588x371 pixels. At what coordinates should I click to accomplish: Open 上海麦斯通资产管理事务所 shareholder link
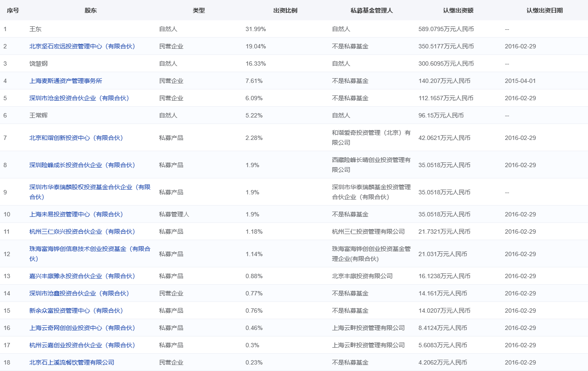pyautogui.click(x=66, y=81)
